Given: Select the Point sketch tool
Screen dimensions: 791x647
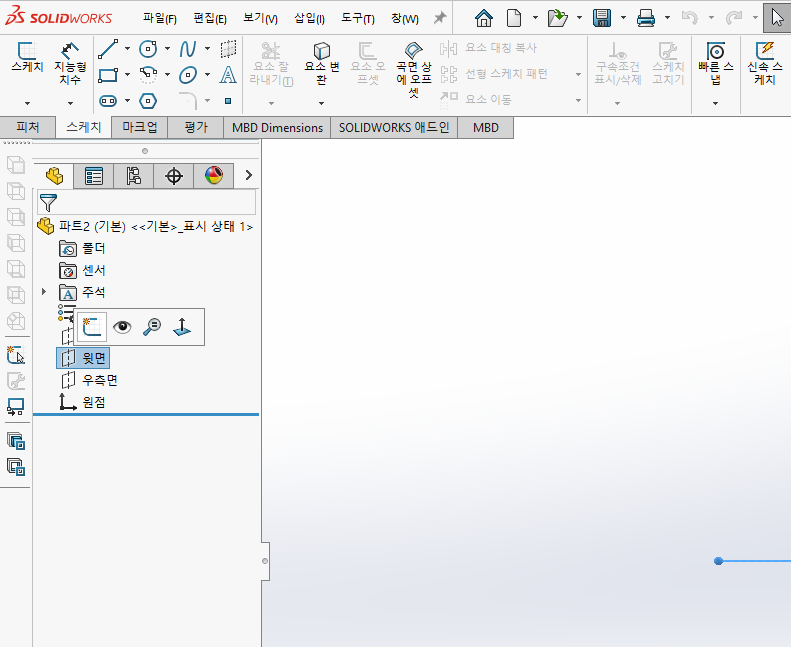Looking at the screenshot, I should tap(228, 101).
